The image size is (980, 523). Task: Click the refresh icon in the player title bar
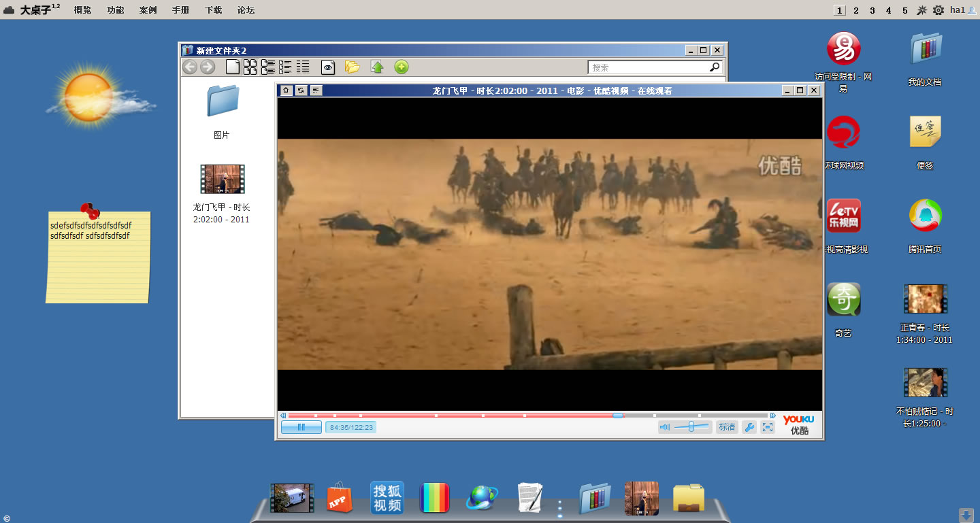301,90
